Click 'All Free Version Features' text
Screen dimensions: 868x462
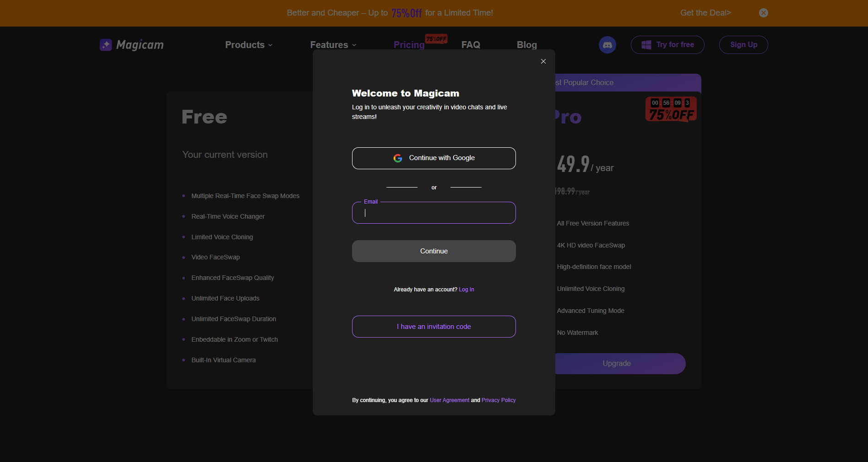tap(593, 223)
